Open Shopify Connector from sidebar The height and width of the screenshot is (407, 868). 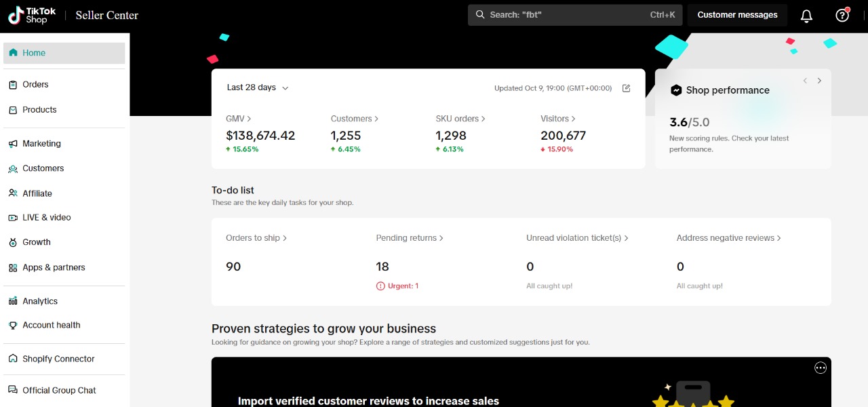(x=58, y=359)
